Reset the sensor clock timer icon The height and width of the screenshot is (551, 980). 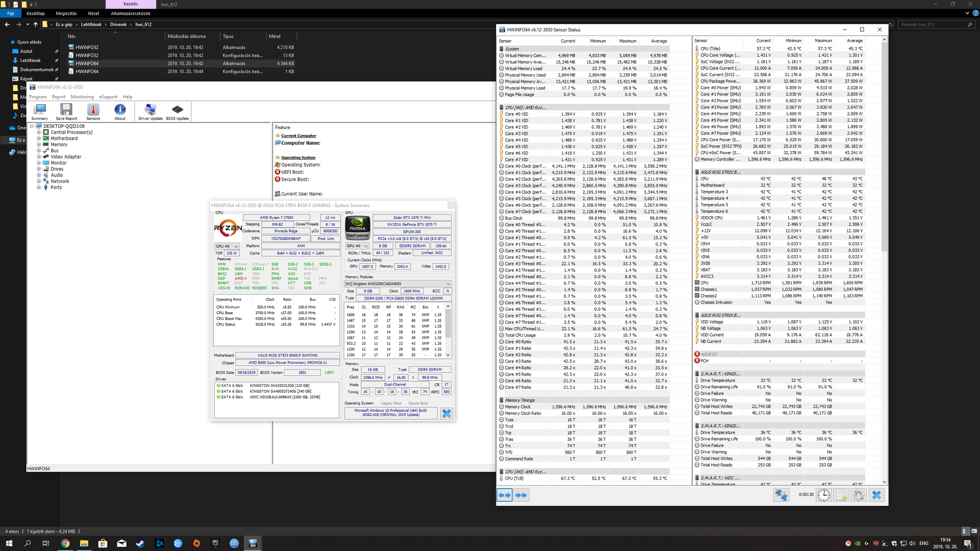click(x=824, y=495)
